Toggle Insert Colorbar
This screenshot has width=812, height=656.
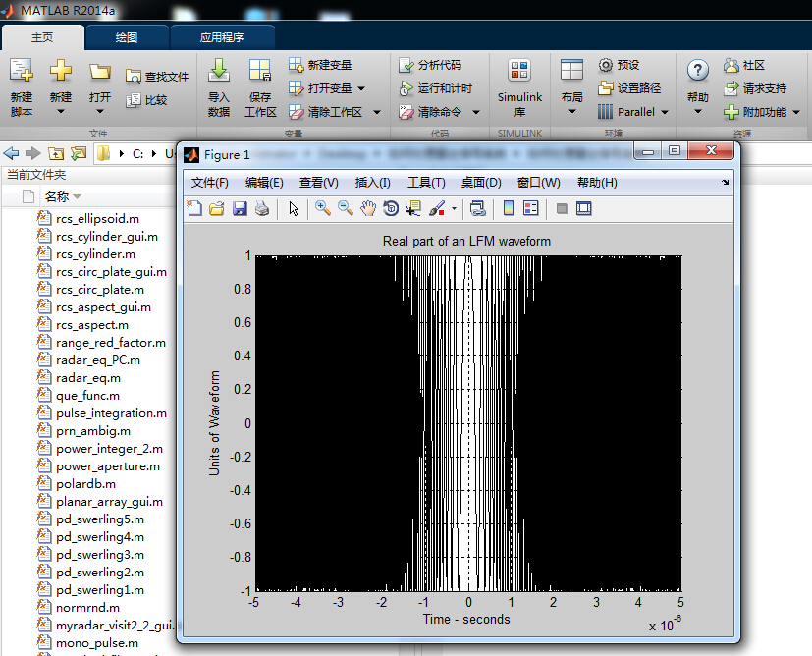pyautogui.click(x=509, y=208)
